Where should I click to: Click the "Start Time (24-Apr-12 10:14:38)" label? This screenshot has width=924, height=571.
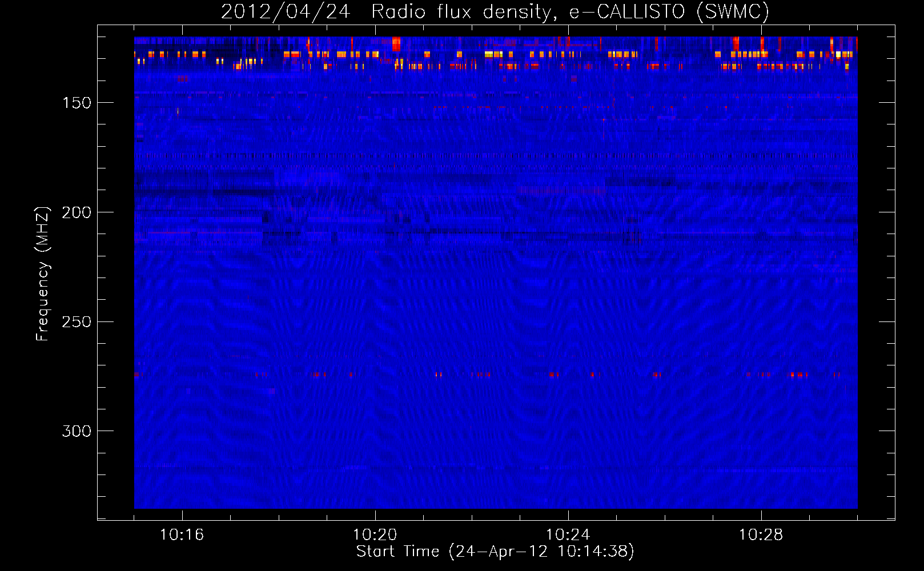(x=495, y=552)
